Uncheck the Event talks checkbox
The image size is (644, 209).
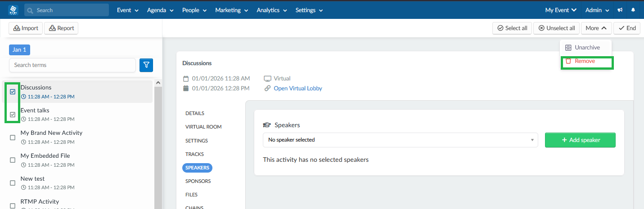pyautogui.click(x=13, y=115)
